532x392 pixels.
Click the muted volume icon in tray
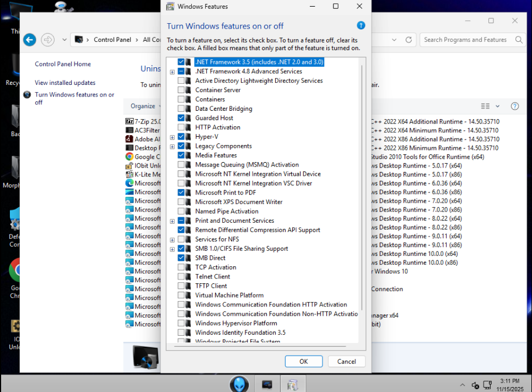(x=475, y=385)
